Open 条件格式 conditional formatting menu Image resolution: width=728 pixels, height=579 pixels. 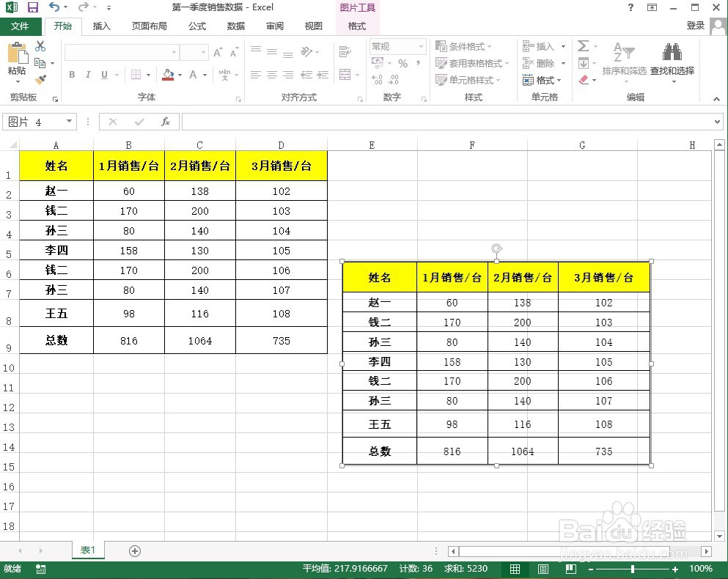(x=463, y=46)
